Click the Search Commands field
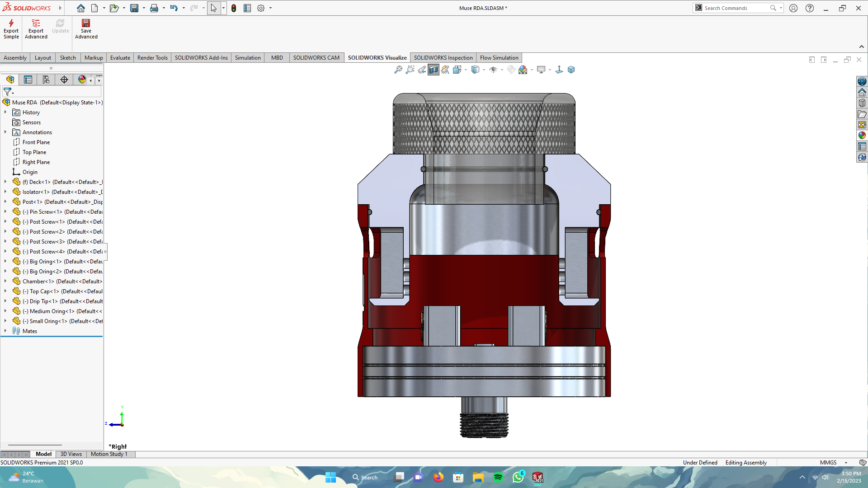The width and height of the screenshot is (868, 488). tap(736, 8)
